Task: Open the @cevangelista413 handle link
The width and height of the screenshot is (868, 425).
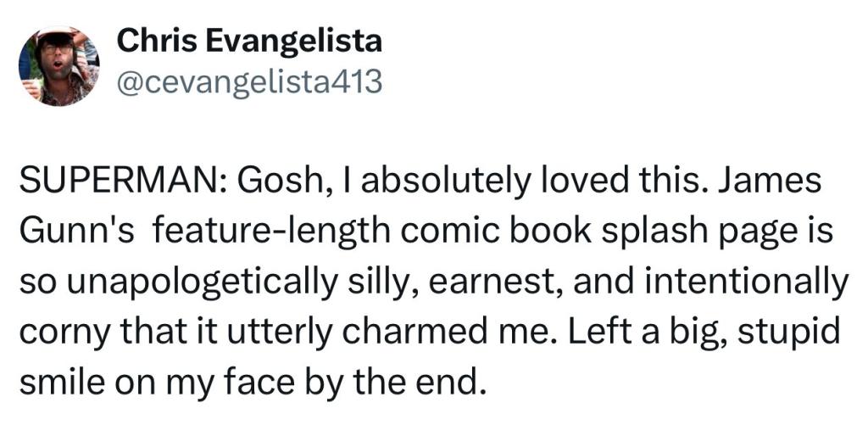Action: [x=249, y=82]
